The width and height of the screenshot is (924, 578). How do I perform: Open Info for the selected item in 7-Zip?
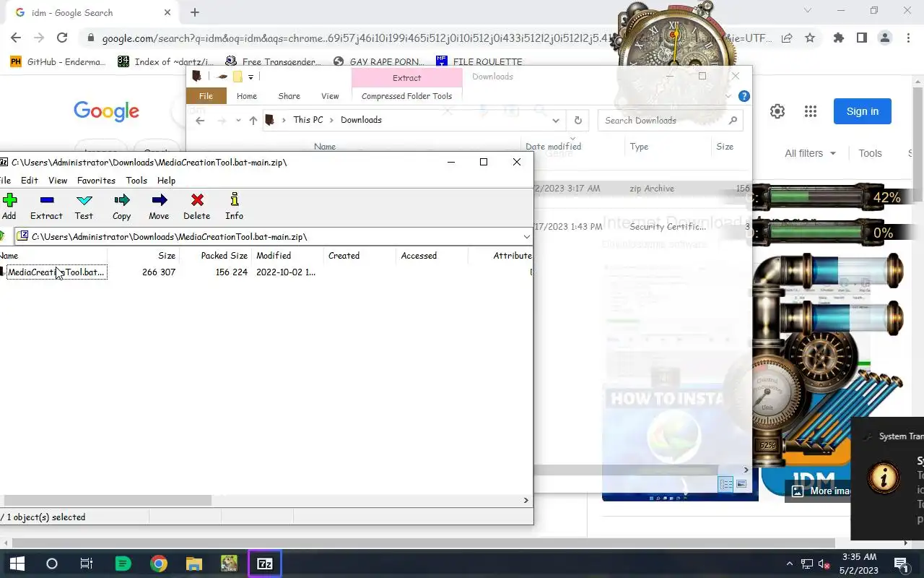(x=234, y=206)
